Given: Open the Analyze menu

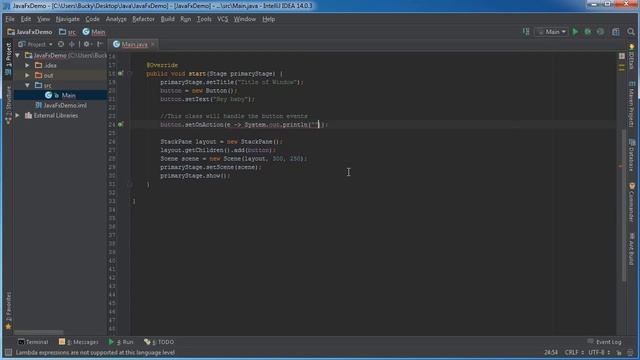Looking at the screenshot, I should click(116, 19).
